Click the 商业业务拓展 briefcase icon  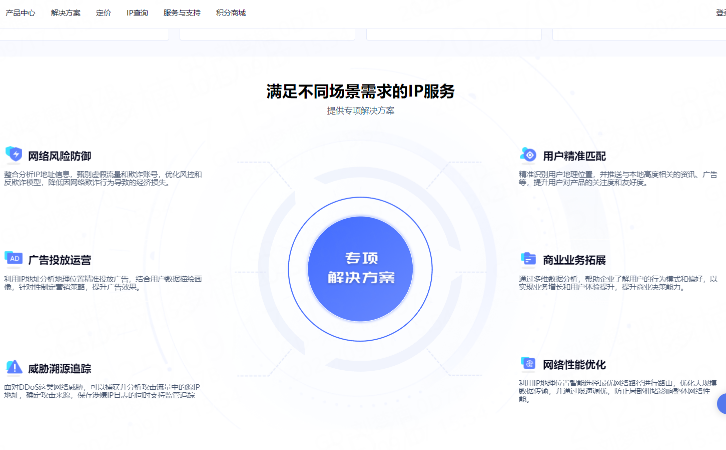tap(528, 259)
